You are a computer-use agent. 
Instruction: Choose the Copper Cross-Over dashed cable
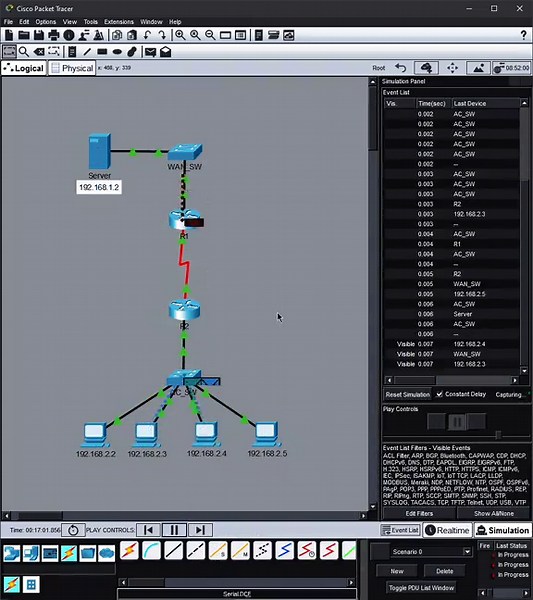pos(196,551)
